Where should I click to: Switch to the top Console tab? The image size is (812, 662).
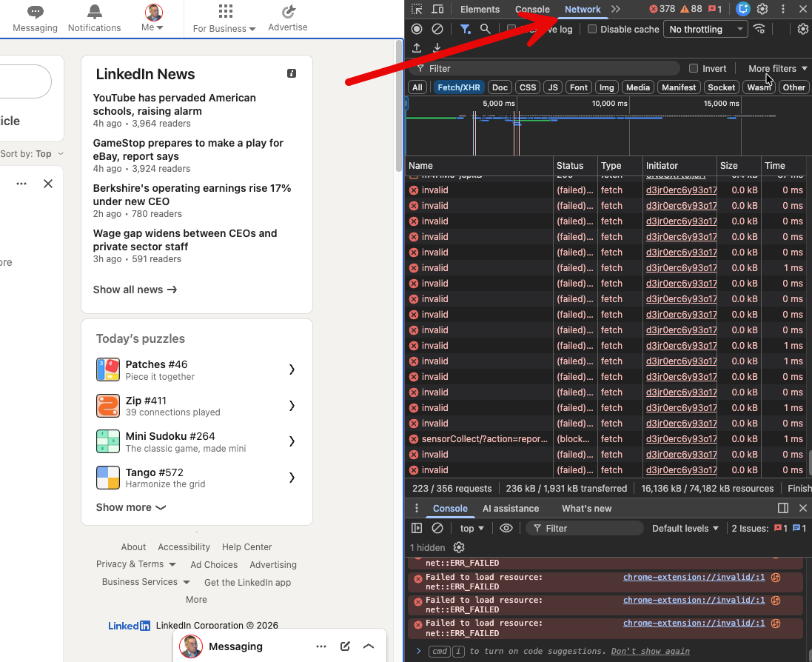click(x=532, y=10)
